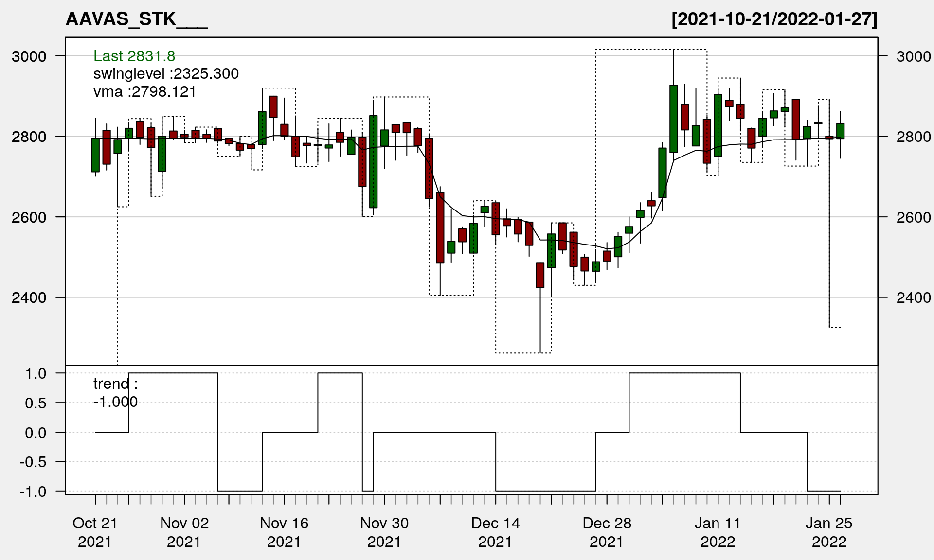This screenshot has width=934, height=560.
Task: Click the 2600 label on left price axis
Action: 29,217
